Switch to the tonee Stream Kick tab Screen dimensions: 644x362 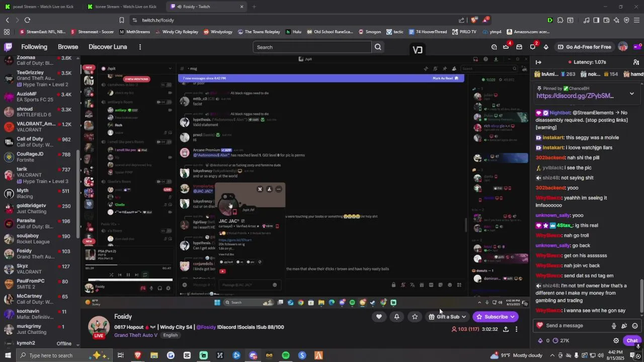click(123, 7)
